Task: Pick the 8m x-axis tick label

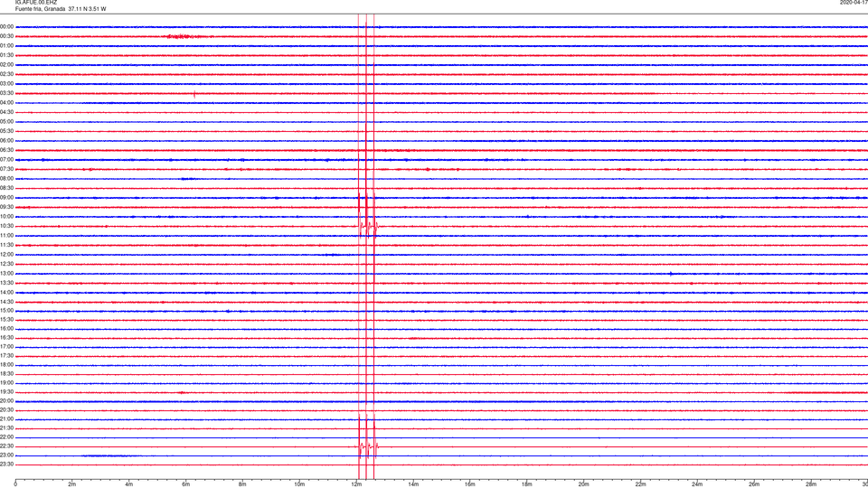Action: (242, 484)
